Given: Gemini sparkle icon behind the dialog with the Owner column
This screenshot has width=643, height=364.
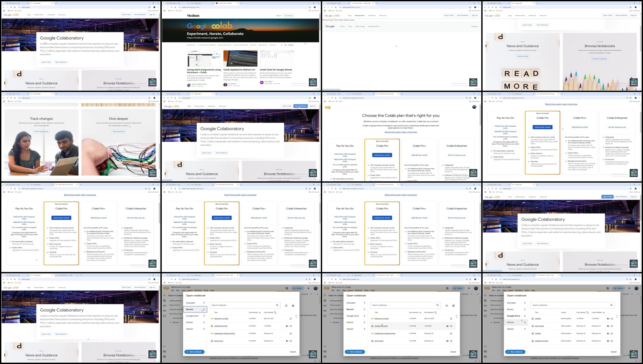Looking at the screenshot, I should click(x=629, y=288).
